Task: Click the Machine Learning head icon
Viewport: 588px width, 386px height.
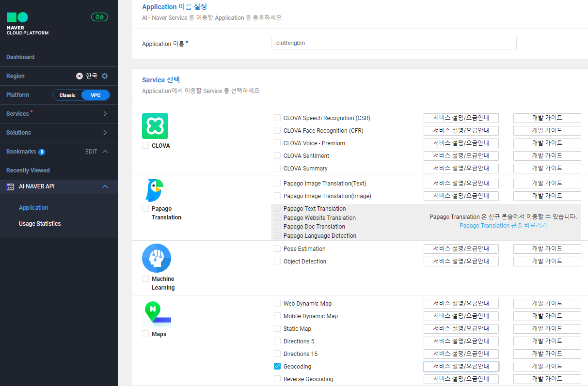Action: 157,258
